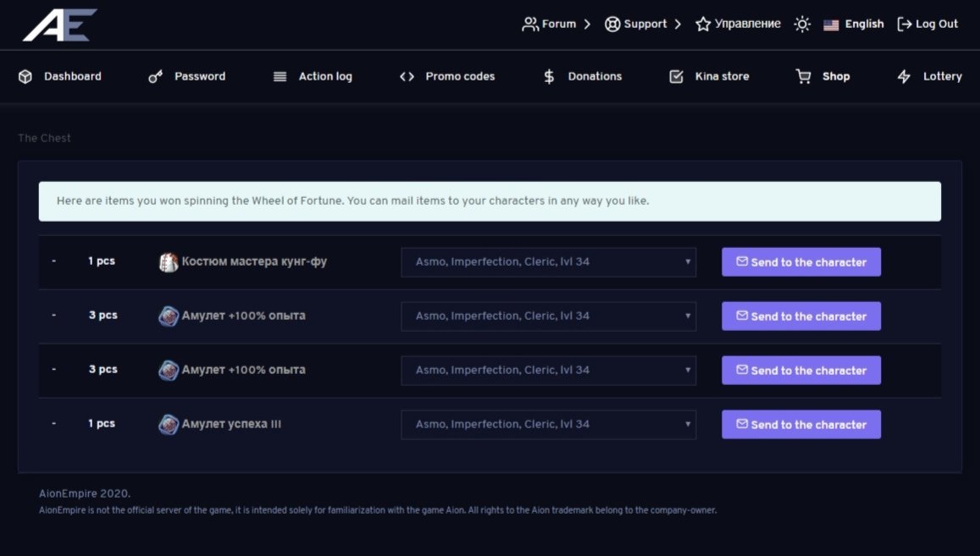
Task: Click the Action log list icon
Action: [280, 76]
